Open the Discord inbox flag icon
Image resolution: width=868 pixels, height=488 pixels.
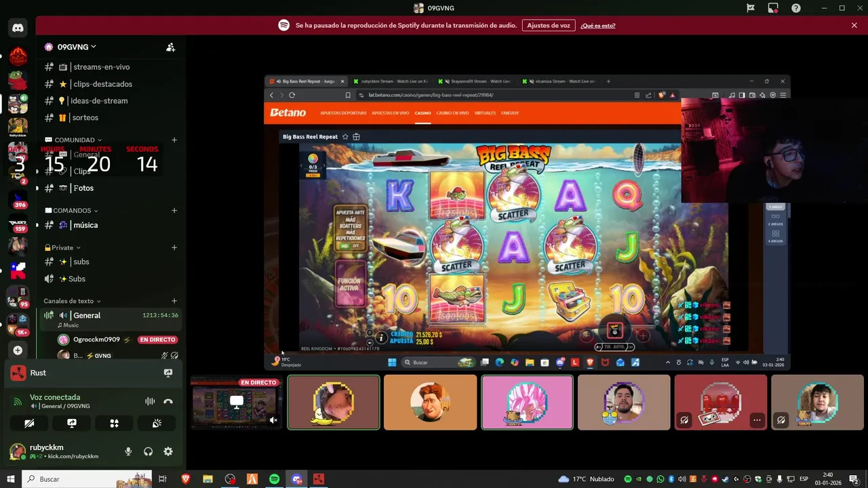point(751,8)
